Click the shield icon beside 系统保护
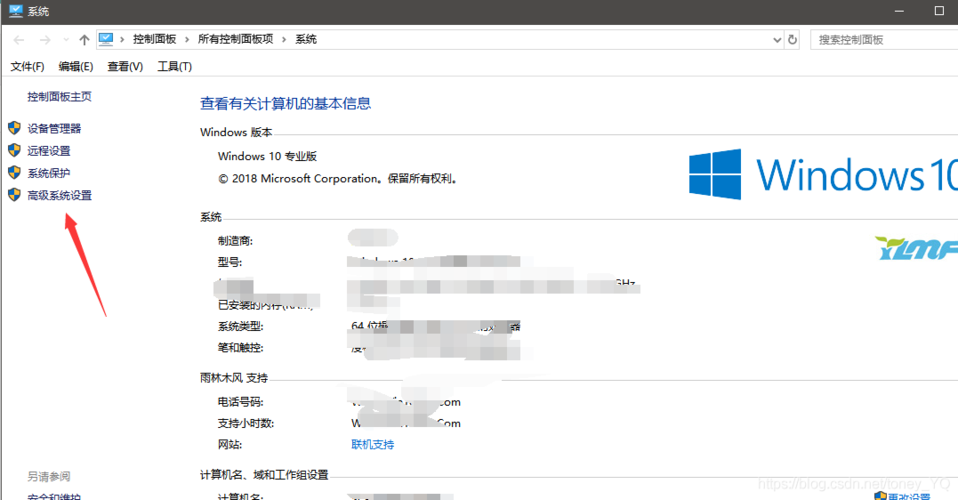The width and height of the screenshot is (958, 500). point(15,172)
